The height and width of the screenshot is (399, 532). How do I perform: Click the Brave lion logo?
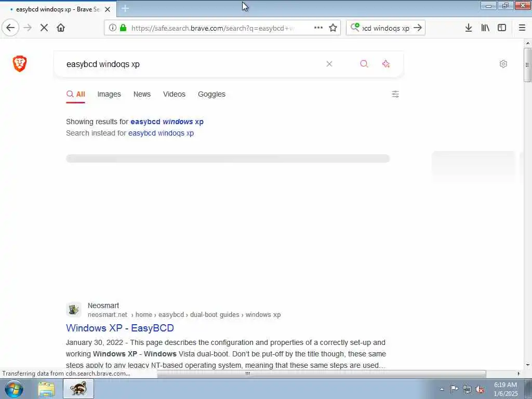point(20,64)
